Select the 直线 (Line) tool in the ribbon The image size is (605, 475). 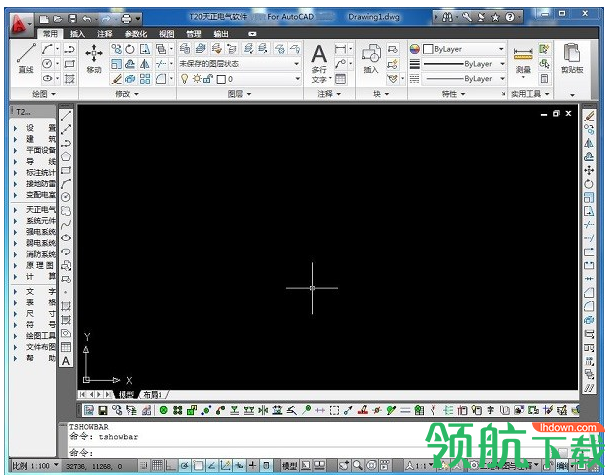click(x=26, y=59)
